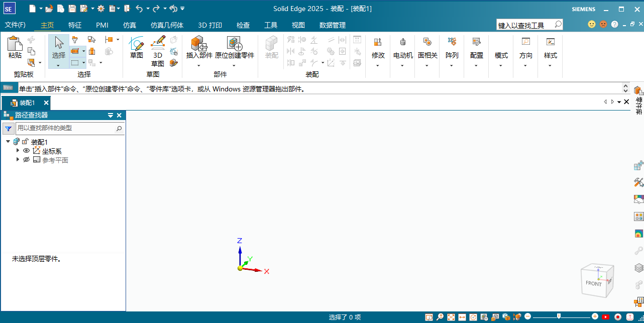Open the 配置 (Configure) dropdown
This screenshot has height=323, width=644.
(x=476, y=65)
